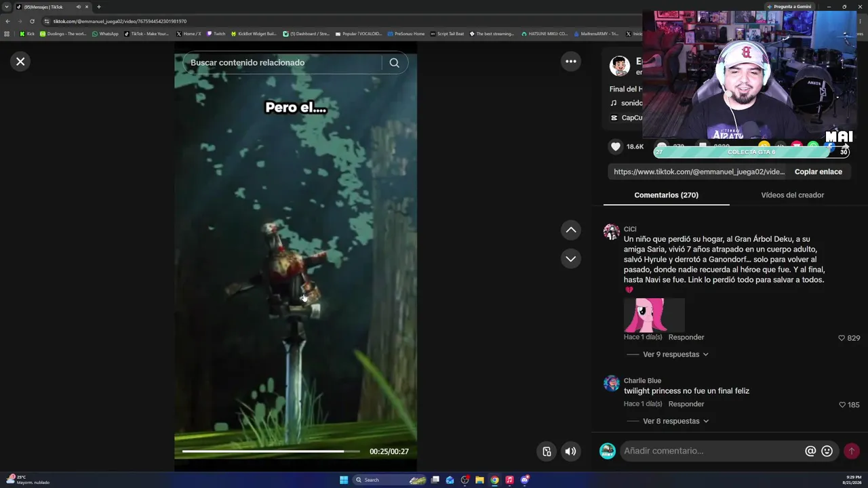
Task: Open the PreSonus Home bookmark
Action: tap(406, 33)
